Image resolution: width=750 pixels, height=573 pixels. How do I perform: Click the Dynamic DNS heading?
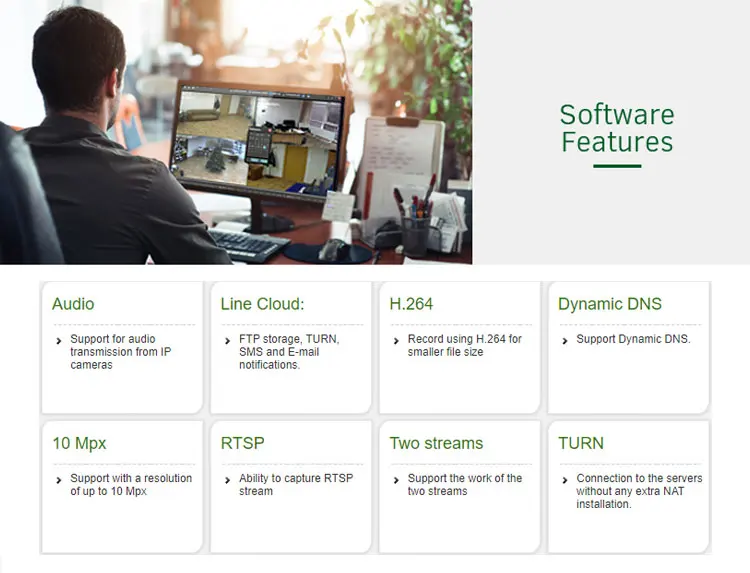pyautogui.click(x=609, y=304)
